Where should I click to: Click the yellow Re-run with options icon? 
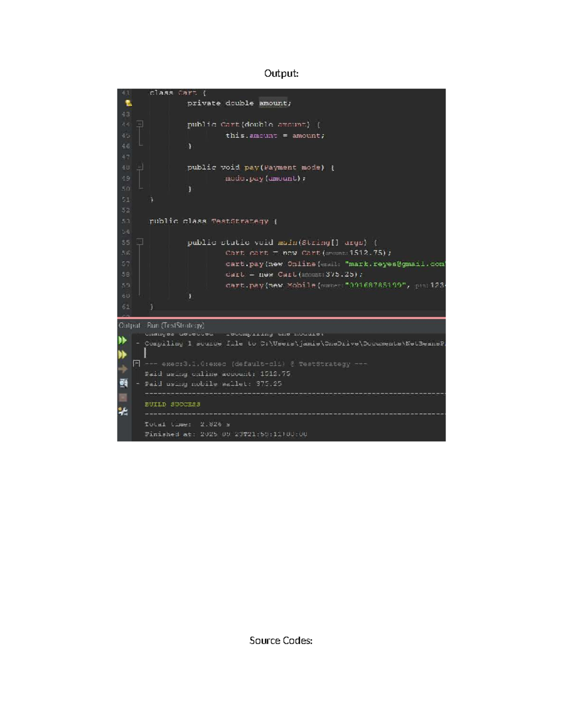(x=123, y=354)
